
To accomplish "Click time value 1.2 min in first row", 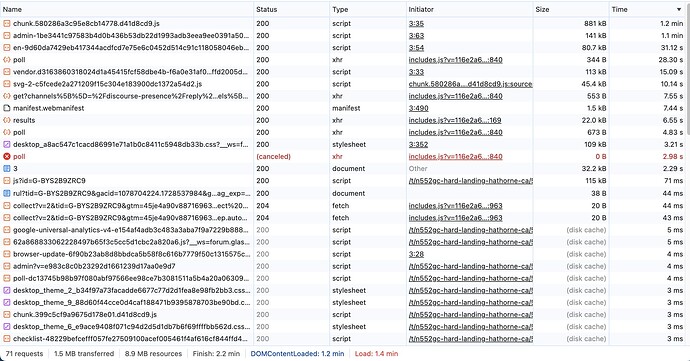I will tap(672, 24).
